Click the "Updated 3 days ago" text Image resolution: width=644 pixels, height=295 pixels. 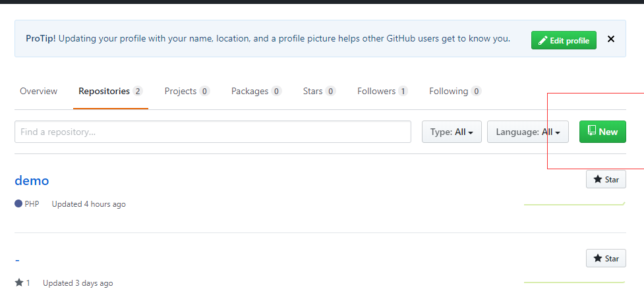point(78,282)
